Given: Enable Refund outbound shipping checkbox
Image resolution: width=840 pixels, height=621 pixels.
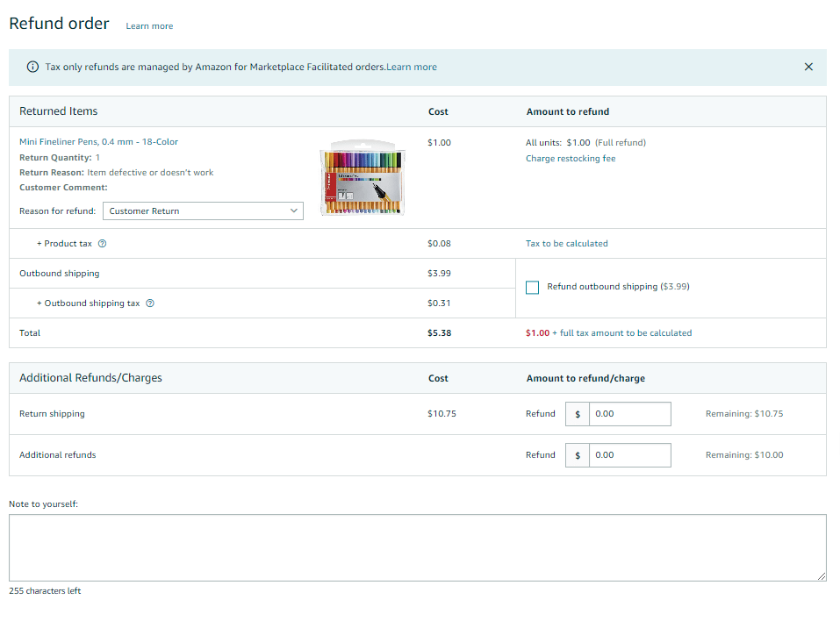Looking at the screenshot, I should pyautogui.click(x=532, y=288).
